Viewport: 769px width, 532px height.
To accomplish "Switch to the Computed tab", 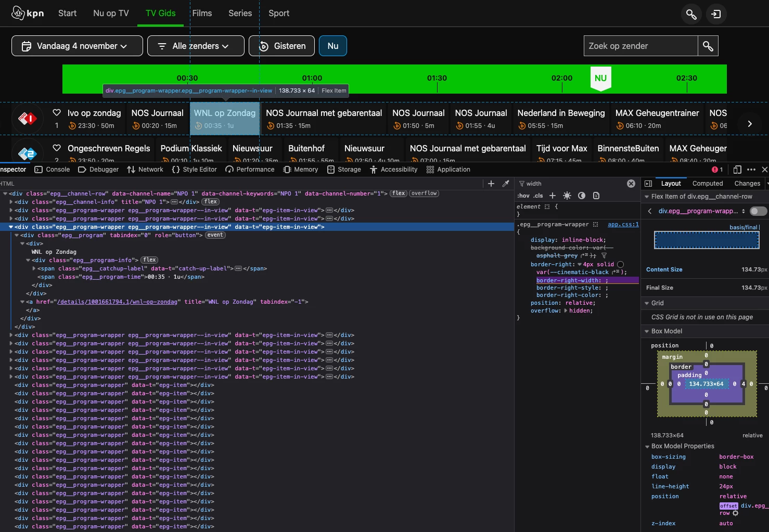I will [707, 184].
